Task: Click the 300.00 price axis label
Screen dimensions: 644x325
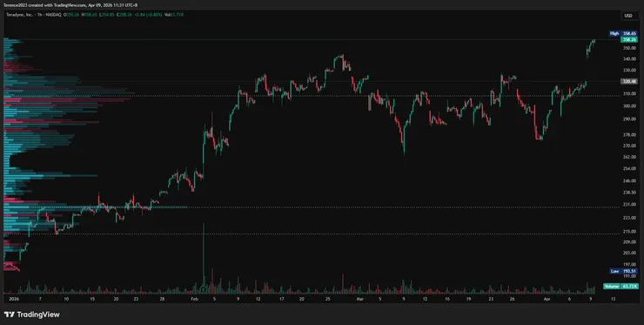Action: (629, 105)
